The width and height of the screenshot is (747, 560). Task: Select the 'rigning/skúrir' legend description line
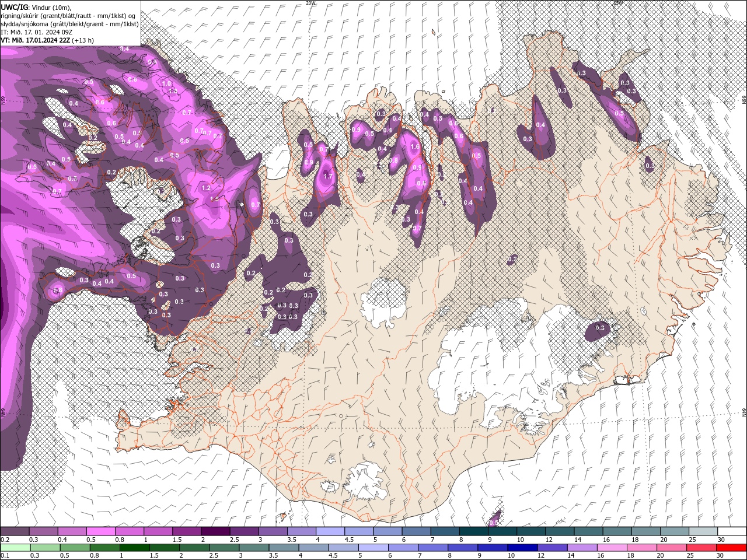[69, 16]
